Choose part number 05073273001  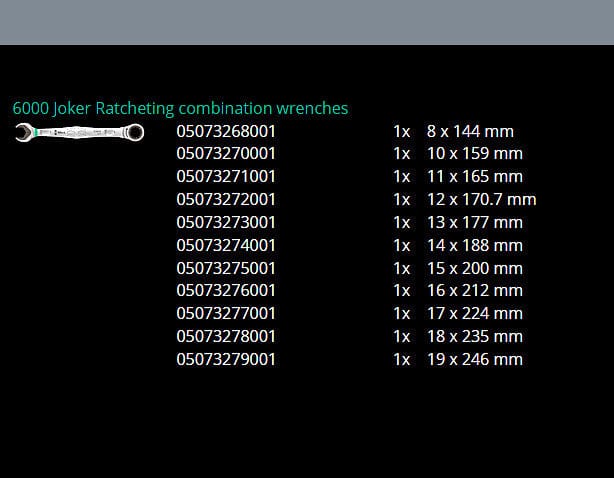coord(226,222)
